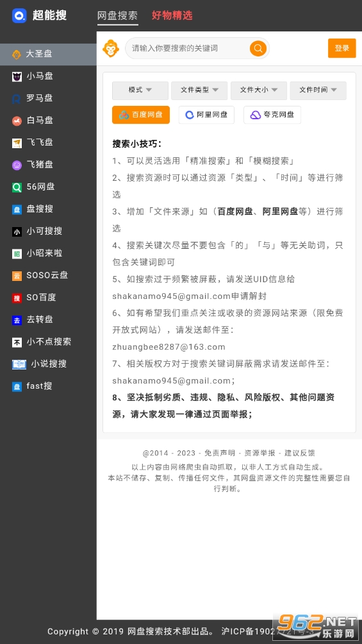Expand the 模式 dropdown
The width and height of the screenshot is (362, 644).
tap(140, 90)
